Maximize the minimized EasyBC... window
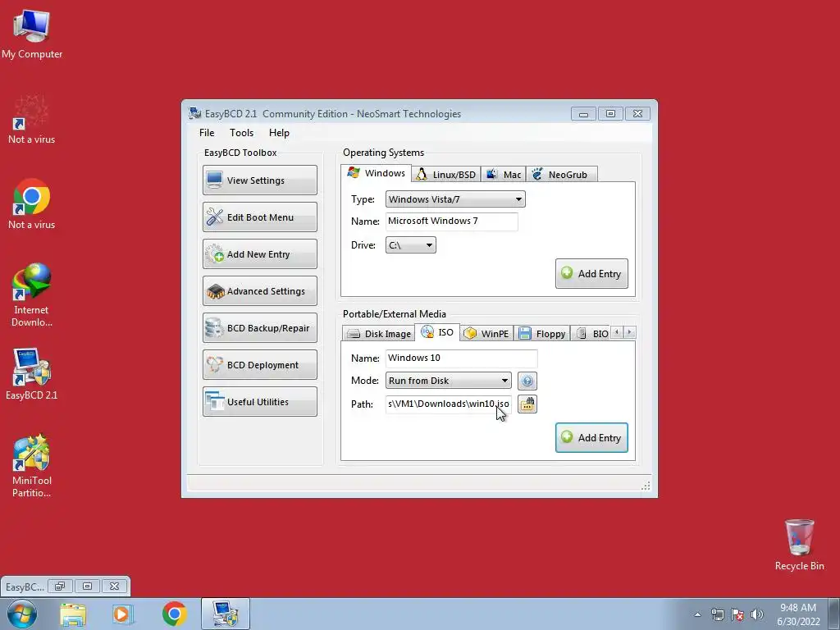The image size is (840, 630). (87, 586)
